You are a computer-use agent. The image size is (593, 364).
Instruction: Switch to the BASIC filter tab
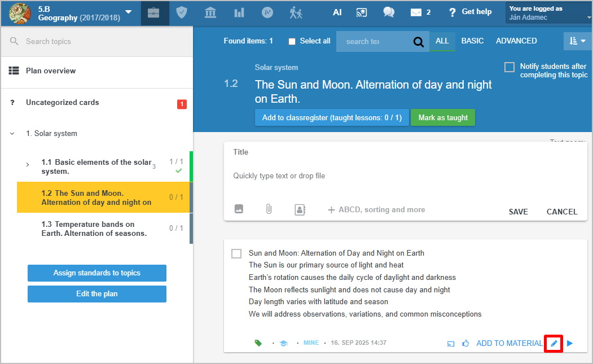472,41
